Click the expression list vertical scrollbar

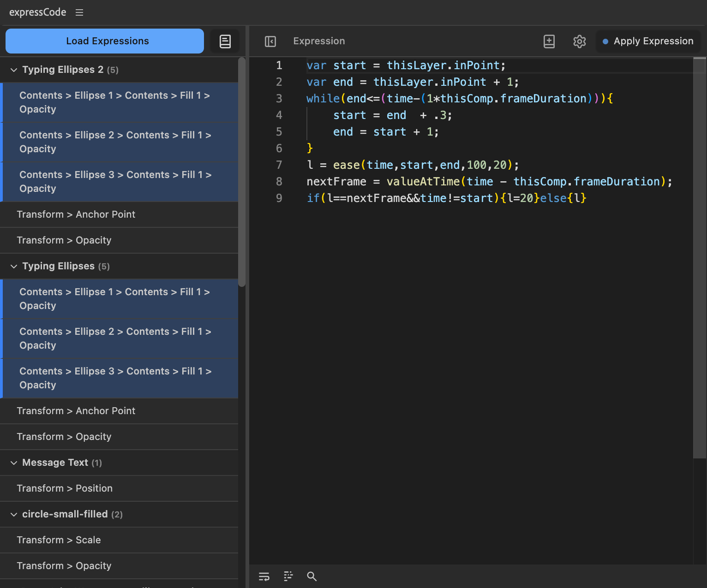(242, 172)
